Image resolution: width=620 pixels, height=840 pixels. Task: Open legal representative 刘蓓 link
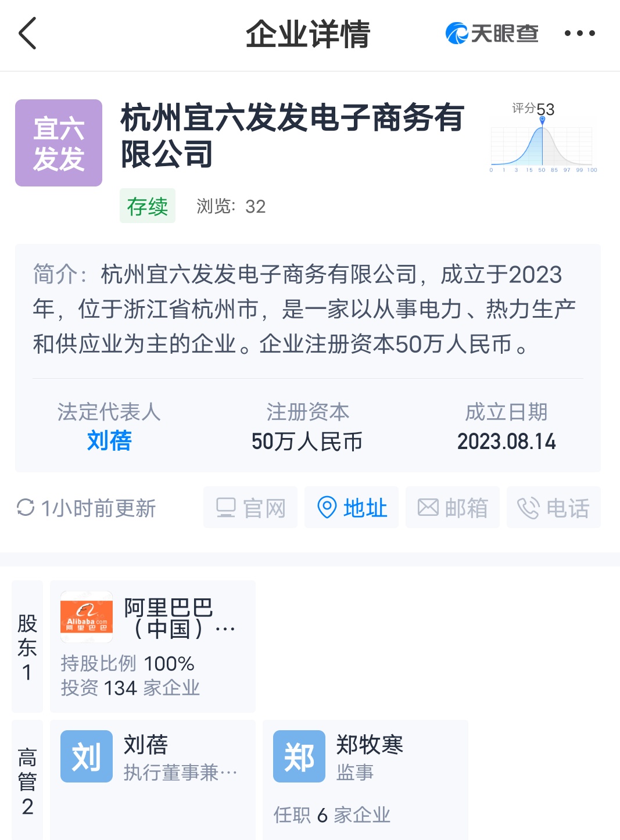(109, 440)
